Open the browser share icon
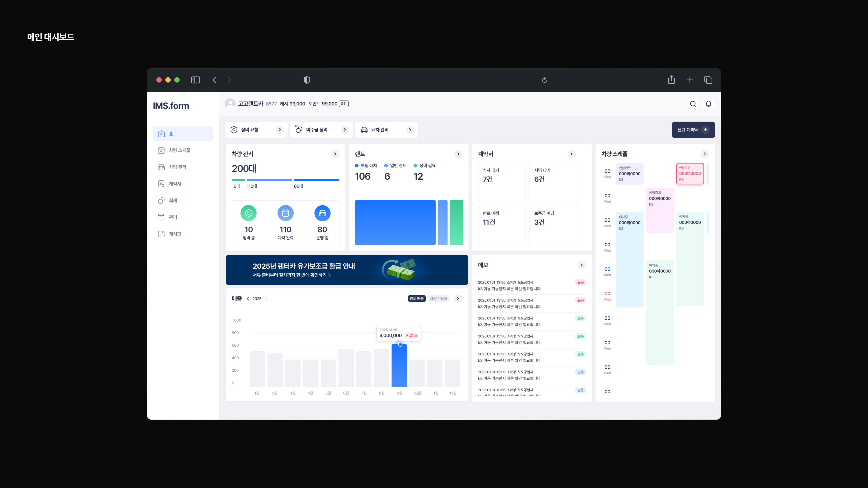The width and height of the screenshot is (868, 488). click(x=671, y=80)
